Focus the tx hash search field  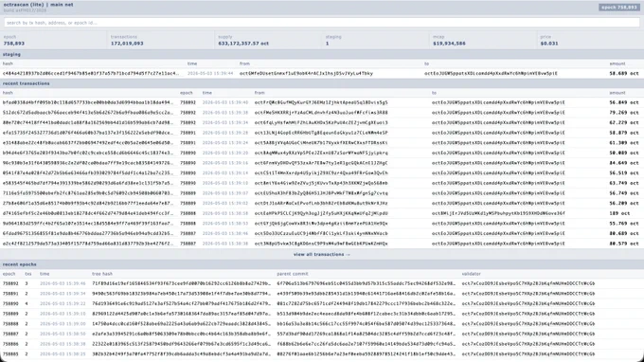[322, 23]
